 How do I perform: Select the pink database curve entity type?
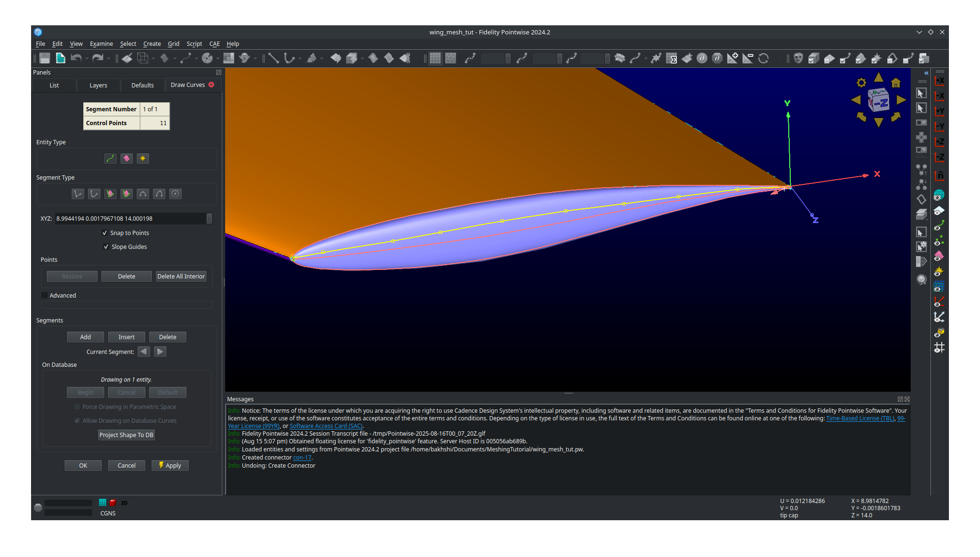coord(126,159)
